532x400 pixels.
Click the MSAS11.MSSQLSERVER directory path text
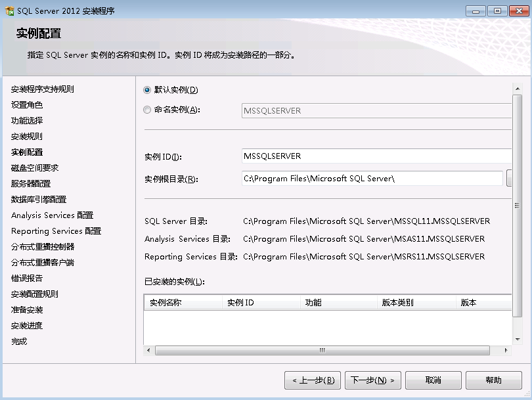tap(364, 239)
